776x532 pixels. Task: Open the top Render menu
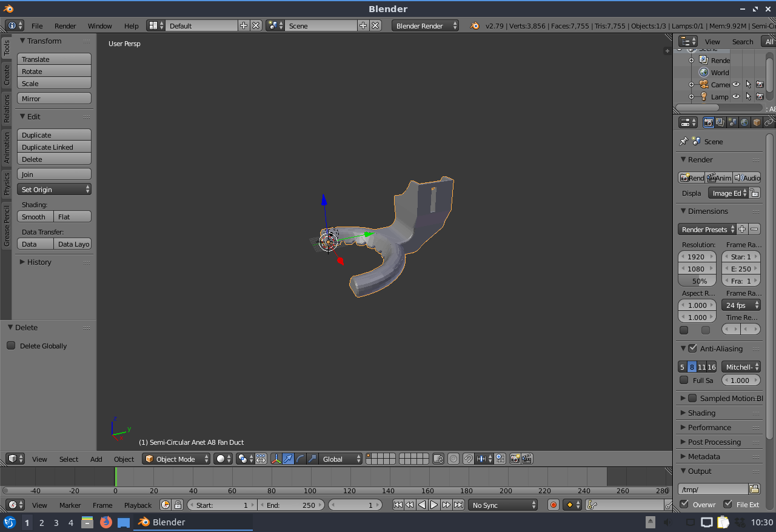65,25
